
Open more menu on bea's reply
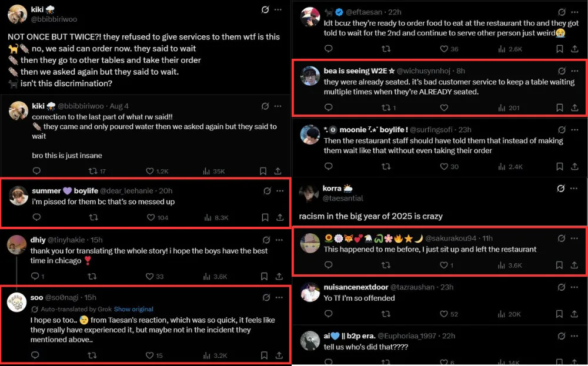pos(576,70)
